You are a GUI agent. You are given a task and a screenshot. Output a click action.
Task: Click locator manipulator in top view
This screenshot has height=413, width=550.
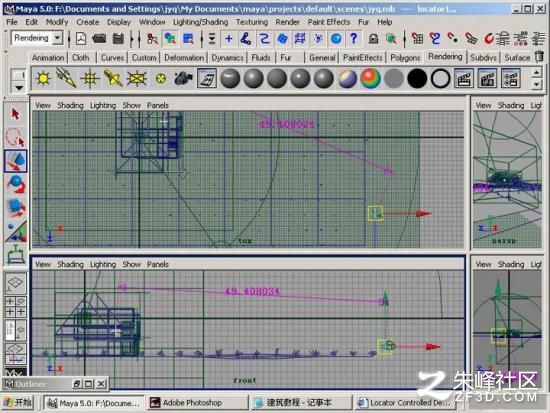pos(375,213)
